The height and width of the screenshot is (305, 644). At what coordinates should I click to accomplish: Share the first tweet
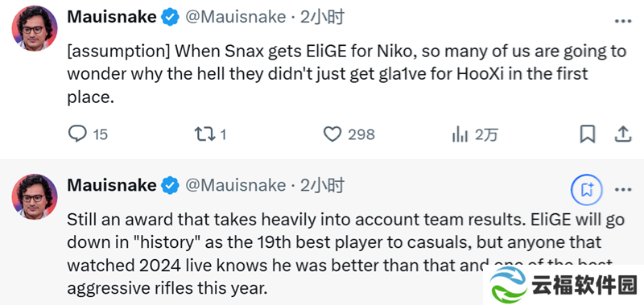point(623,134)
